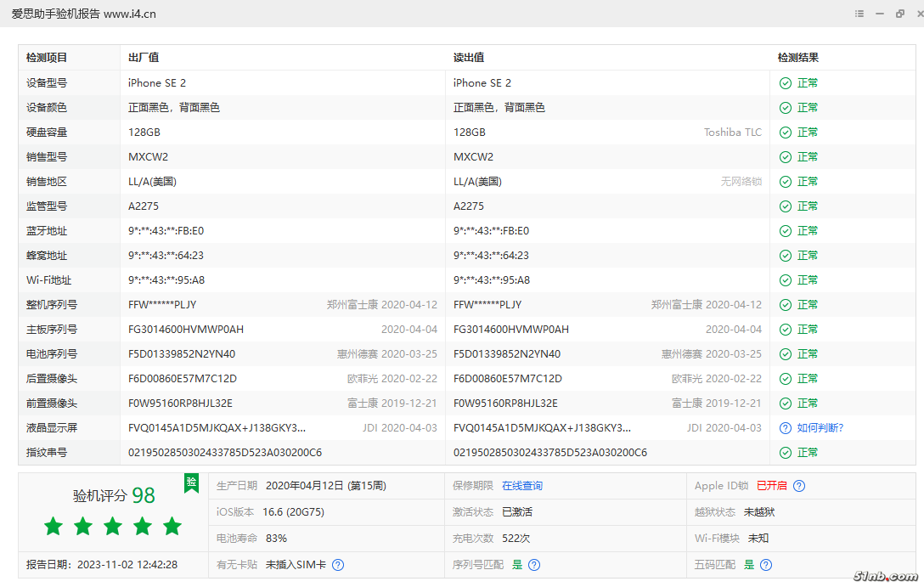Select the 出厂值 column header

coord(144,58)
